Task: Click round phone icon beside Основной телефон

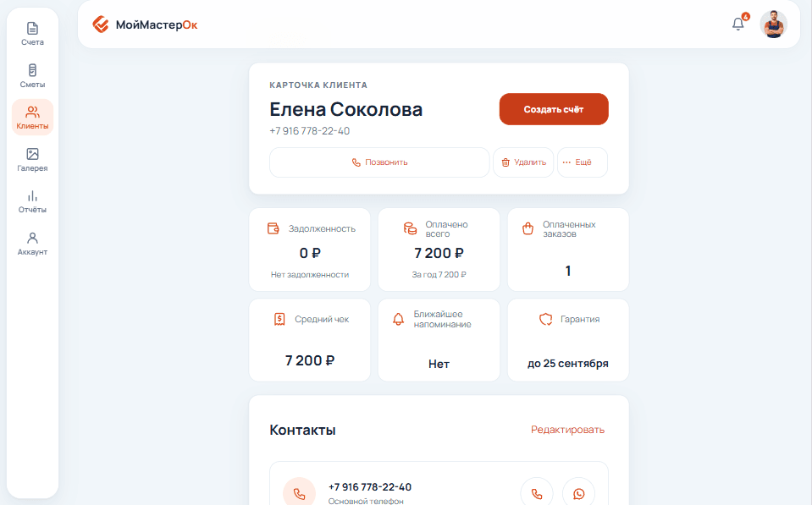Action: [300, 494]
